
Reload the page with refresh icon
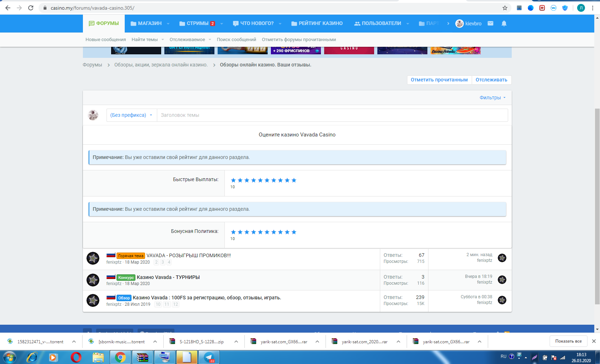point(31,8)
